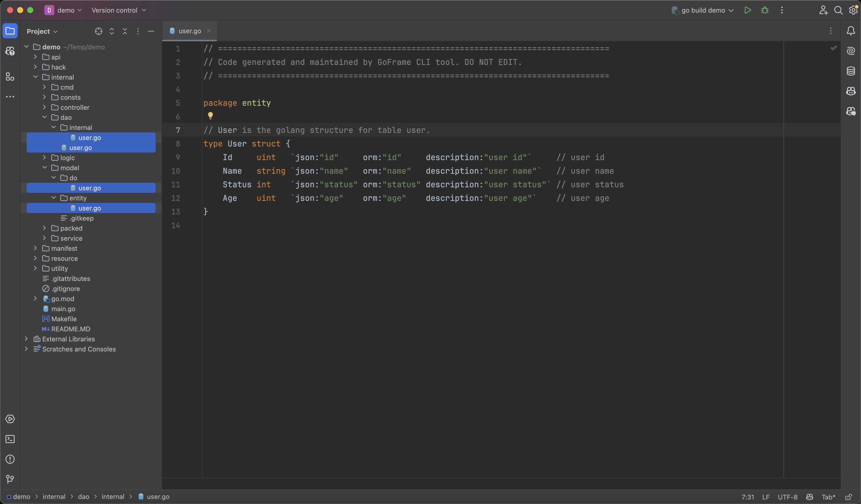Click the UTF-8 encoding status widget

(x=787, y=497)
